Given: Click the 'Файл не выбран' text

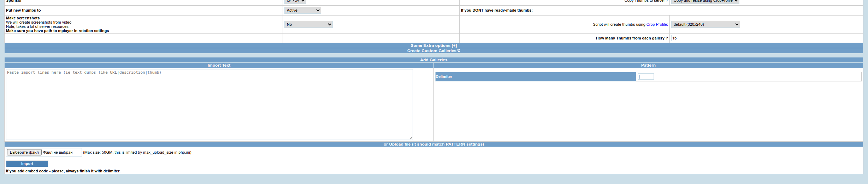Looking at the screenshot, I should pos(58,152).
